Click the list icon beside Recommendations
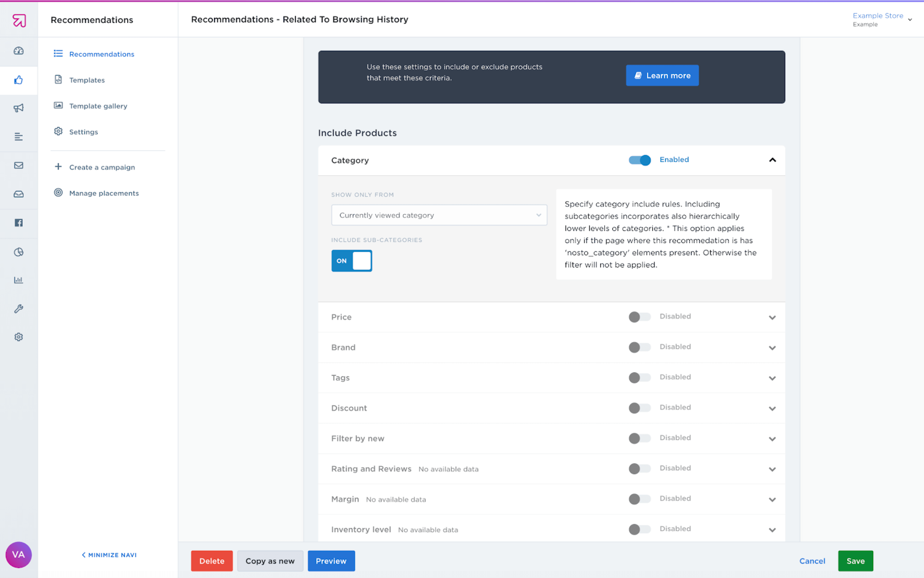924x578 pixels. point(58,53)
